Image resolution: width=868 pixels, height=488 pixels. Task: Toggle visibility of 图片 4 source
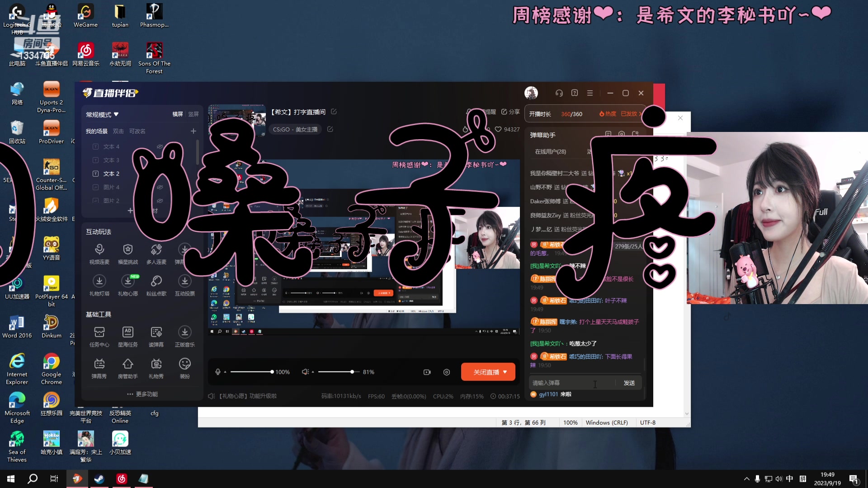[160, 187]
